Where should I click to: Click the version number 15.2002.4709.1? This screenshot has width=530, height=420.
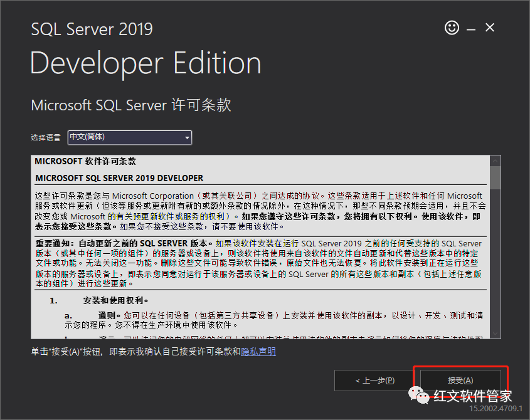pyautogui.click(x=496, y=409)
